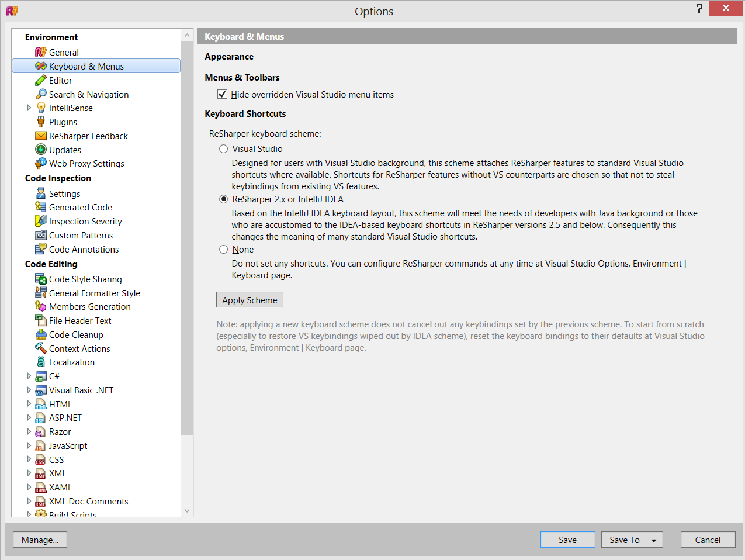Click the General Formatter Style icon
The image size is (745, 560).
pyautogui.click(x=41, y=293)
